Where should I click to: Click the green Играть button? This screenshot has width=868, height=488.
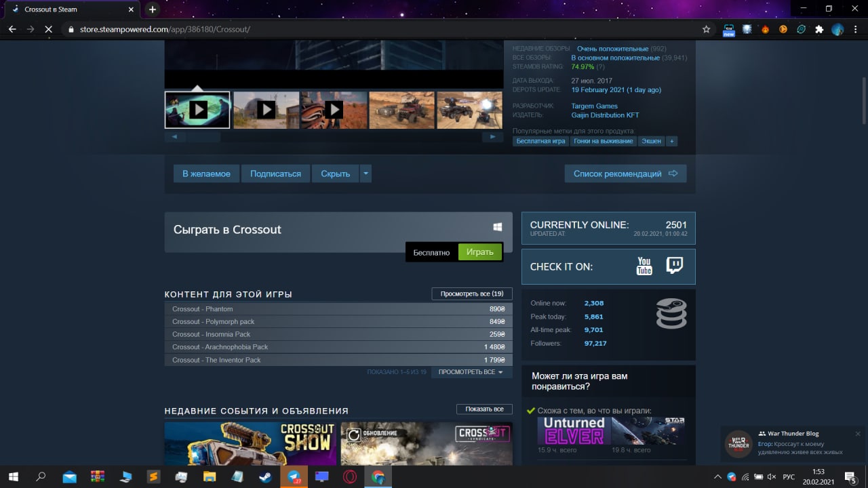pos(480,252)
